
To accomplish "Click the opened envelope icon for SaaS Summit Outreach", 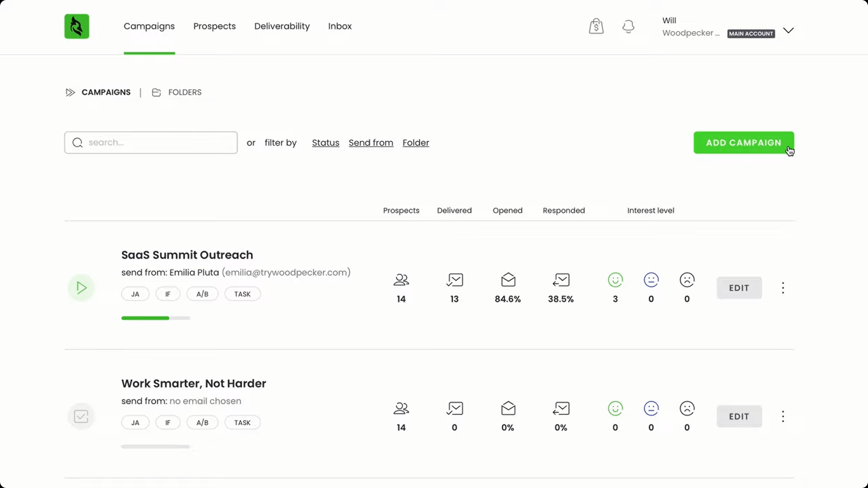I will click(508, 280).
